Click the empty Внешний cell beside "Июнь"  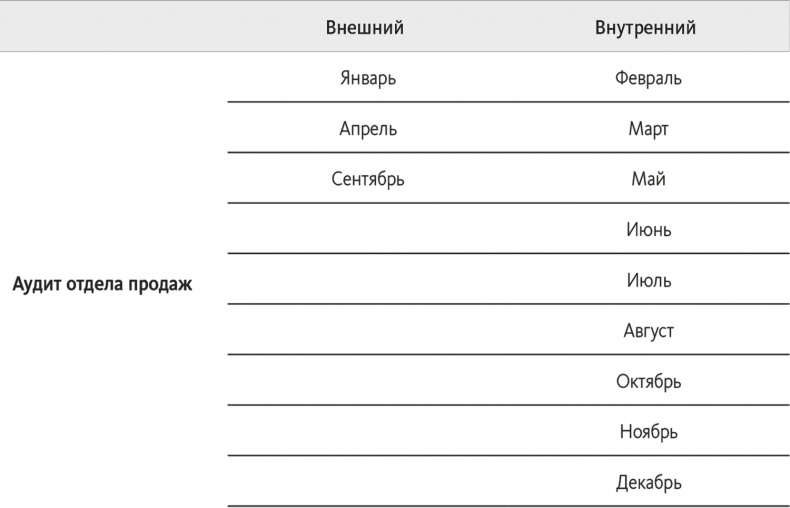[368, 230]
